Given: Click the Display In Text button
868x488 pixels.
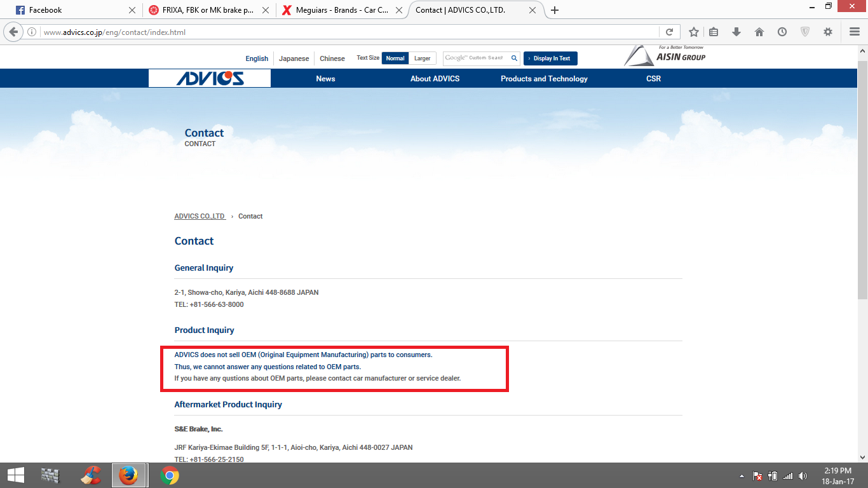Looking at the screenshot, I should tap(550, 58).
